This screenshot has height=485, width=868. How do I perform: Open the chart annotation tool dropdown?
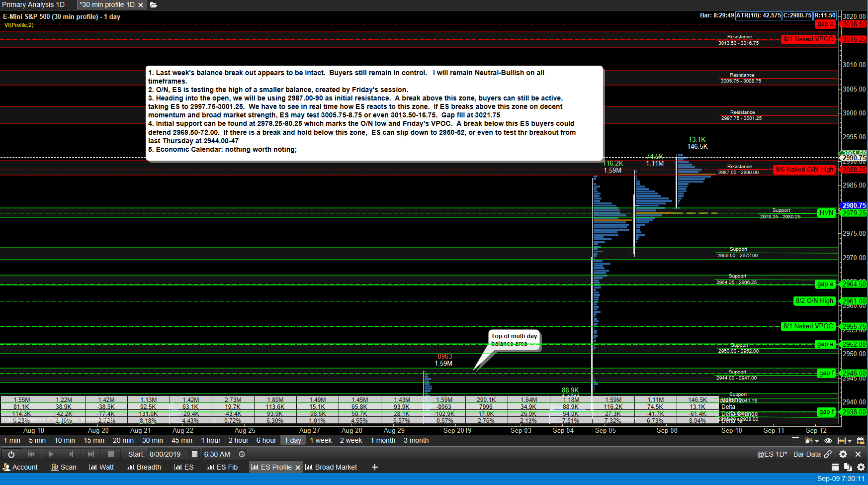(811, 441)
